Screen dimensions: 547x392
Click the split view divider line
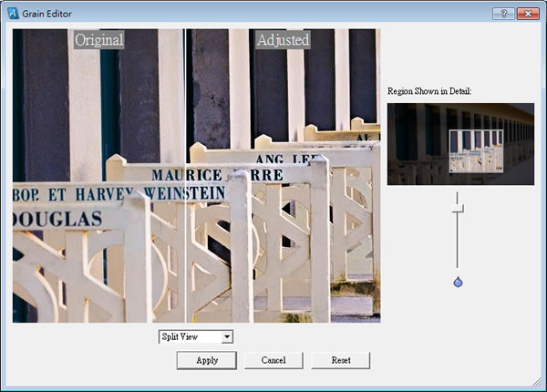[x=185, y=175]
